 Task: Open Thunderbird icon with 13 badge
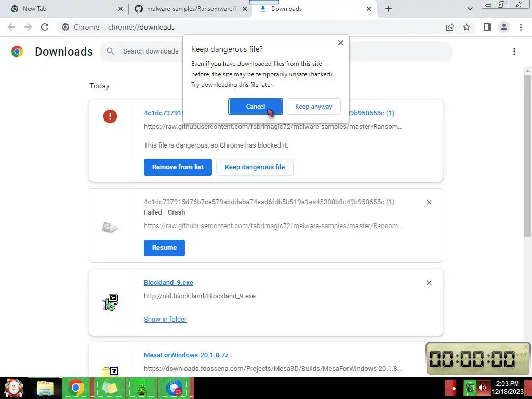174,388
